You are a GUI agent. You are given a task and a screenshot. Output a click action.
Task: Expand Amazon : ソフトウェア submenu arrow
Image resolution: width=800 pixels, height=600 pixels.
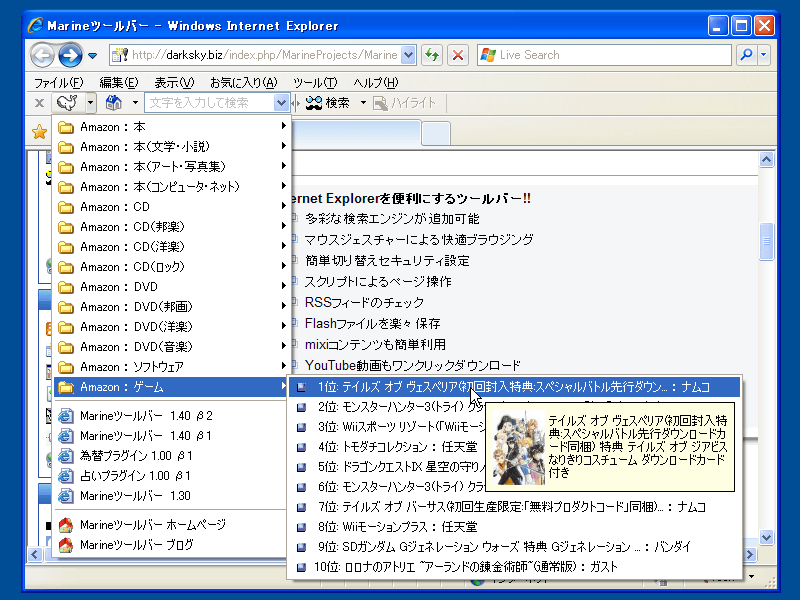point(283,367)
